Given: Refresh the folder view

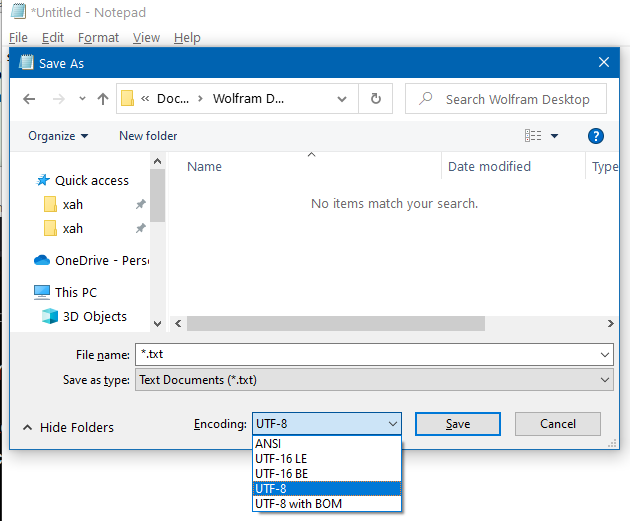Looking at the screenshot, I should point(376,98).
